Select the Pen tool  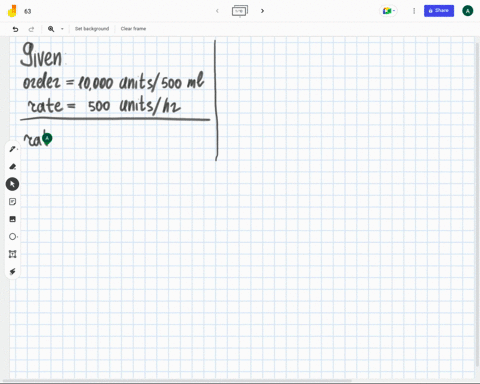pyautogui.click(x=12, y=149)
